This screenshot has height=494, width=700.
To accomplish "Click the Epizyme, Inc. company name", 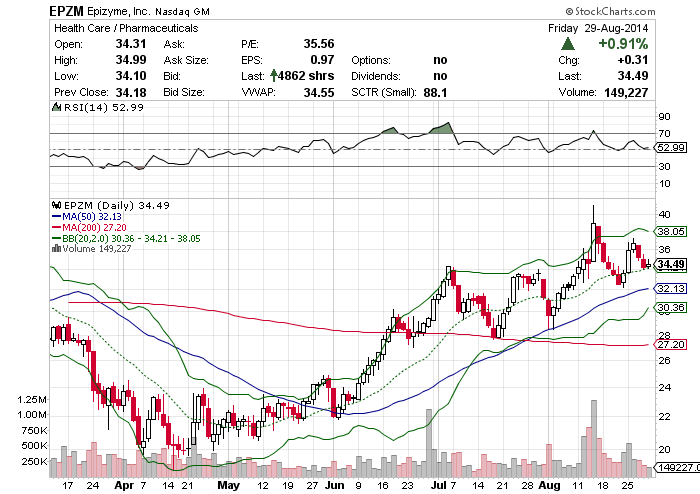I will coord(119,12).
